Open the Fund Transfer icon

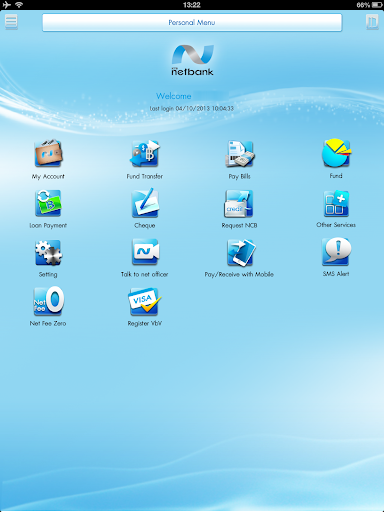(x=145, y=153)
